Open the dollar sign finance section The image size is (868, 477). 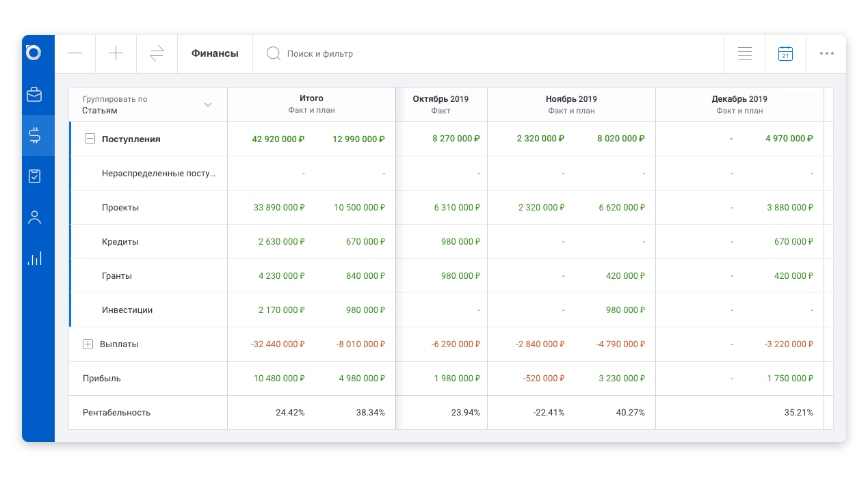pyautogui.click(x=34, y=135)
